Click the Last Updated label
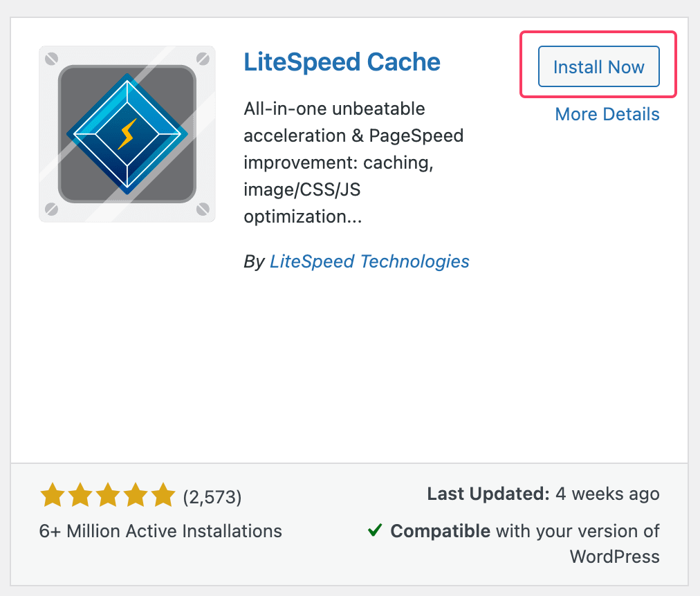This screenshot has width=700, height=596. (488, 494)
